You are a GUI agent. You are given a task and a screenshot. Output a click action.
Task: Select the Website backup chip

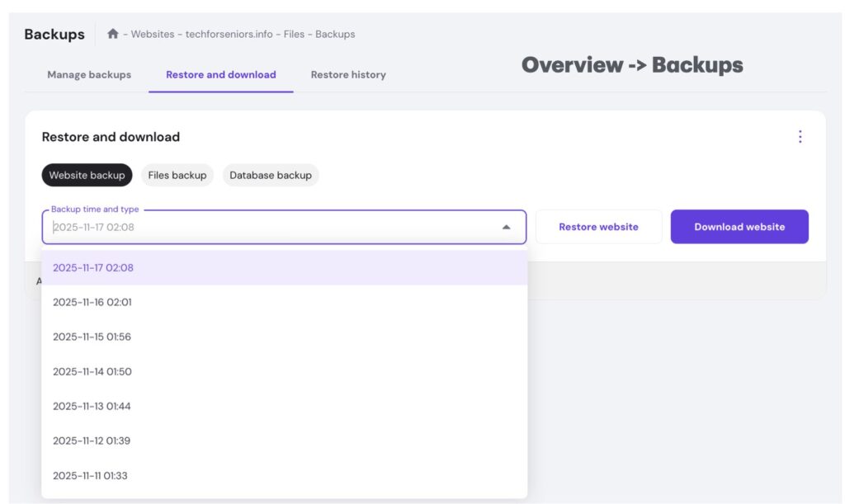click(x=87, y=175)
